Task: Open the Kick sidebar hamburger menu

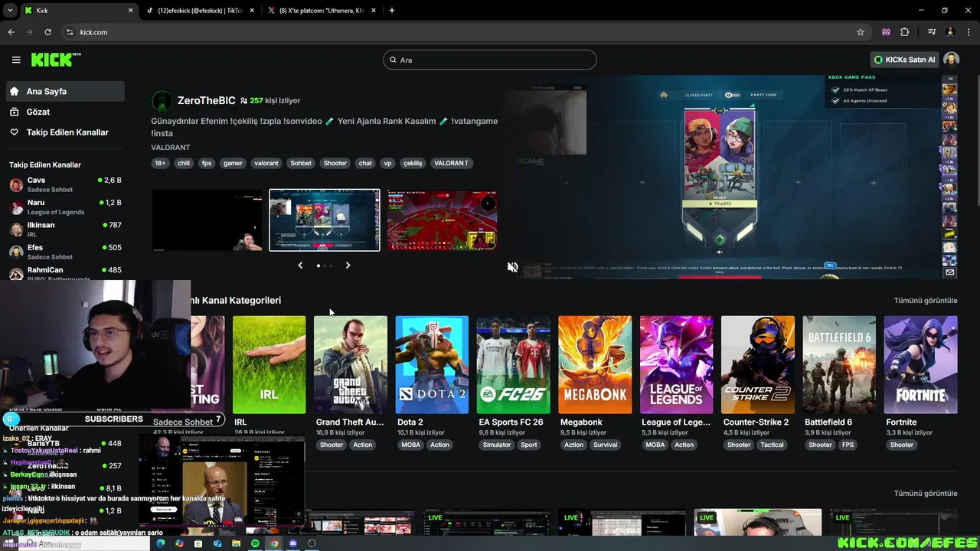Action: [16, 60]
